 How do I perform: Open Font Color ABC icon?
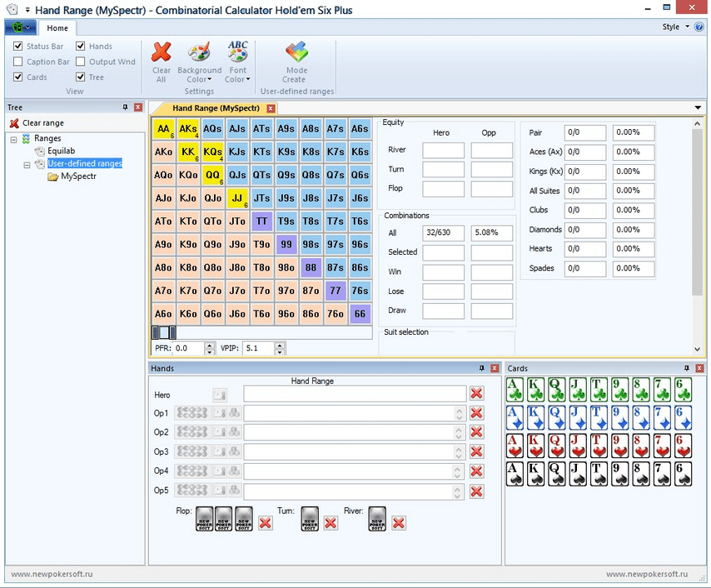(x=237, y=52)
